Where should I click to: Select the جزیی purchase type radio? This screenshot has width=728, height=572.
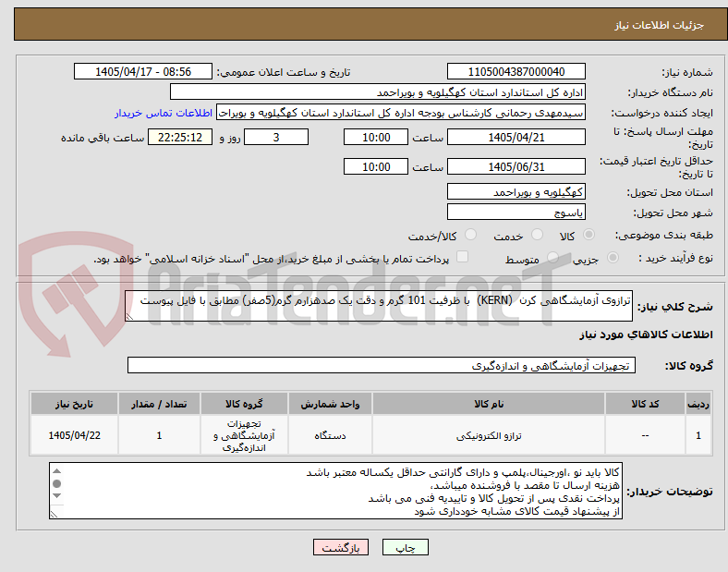point(613,258)
